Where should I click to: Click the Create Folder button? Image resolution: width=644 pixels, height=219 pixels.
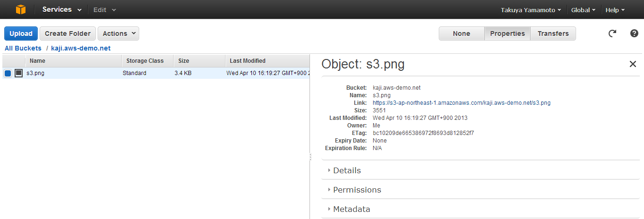pyautogui.click(x=68, y=34)
